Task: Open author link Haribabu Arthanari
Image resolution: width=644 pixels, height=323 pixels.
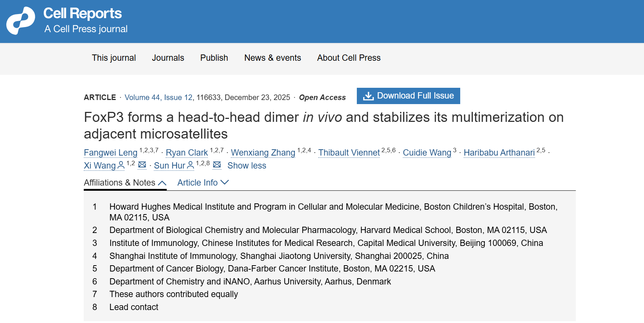Action: 499,153
